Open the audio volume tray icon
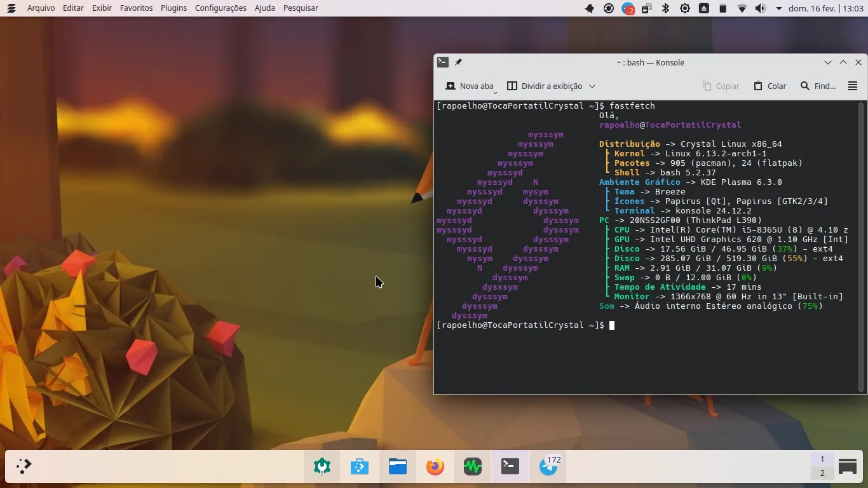Screen dimensions: 868x488 (x=761, y=8)
